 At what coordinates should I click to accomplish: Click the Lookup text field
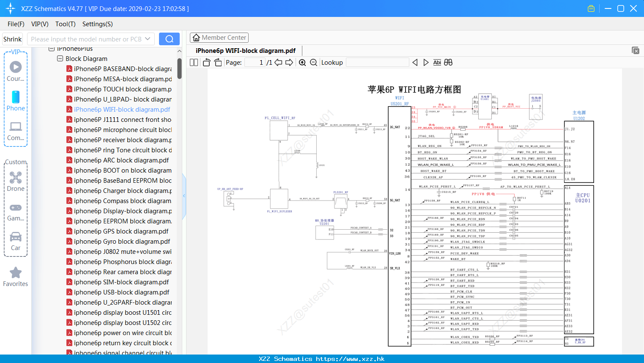click(x=377, y=62)
